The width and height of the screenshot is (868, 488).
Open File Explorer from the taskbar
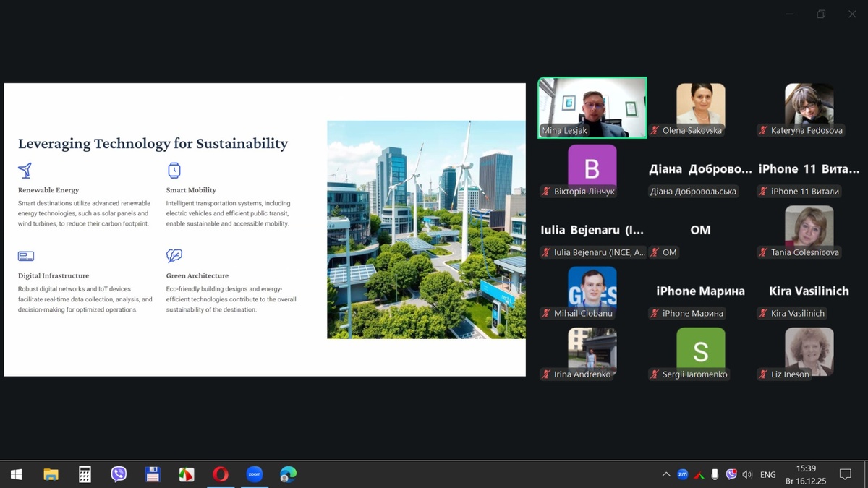(51, 474)
